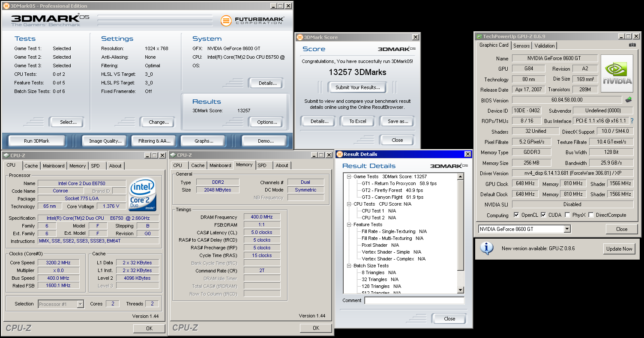Enable the PhysX checkbox
Viewport: 644px width, 338px height.
point(567,215)
